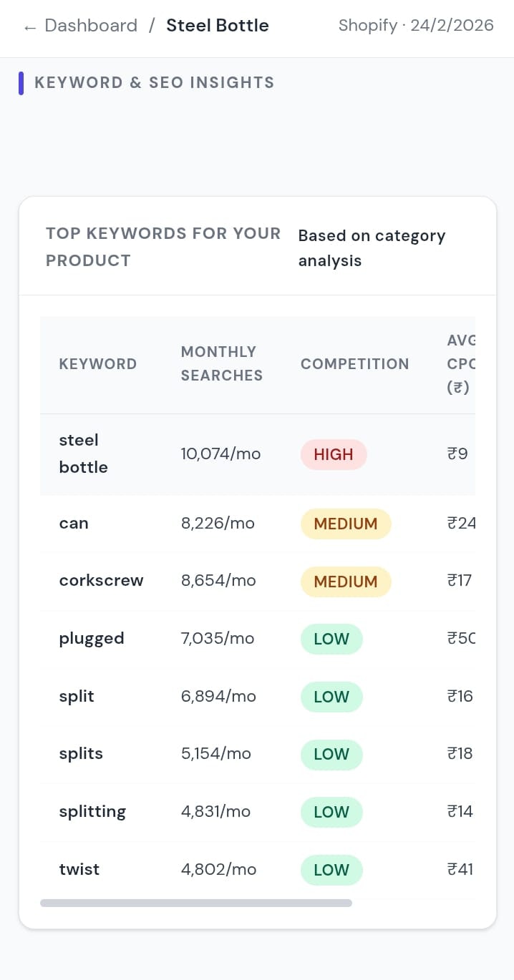Click the MEDIUM badge next to 'can'
This screenshot has width=514, height=980.
pos(346,524)
